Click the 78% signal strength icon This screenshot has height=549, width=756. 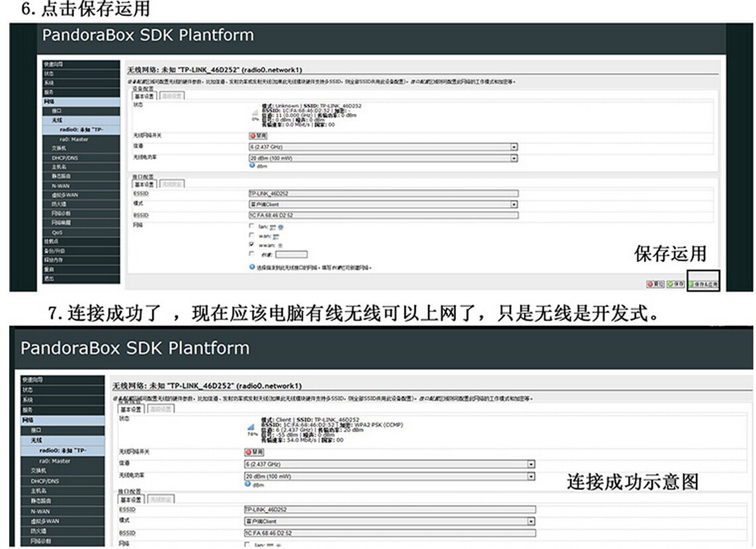click(252, 430)
